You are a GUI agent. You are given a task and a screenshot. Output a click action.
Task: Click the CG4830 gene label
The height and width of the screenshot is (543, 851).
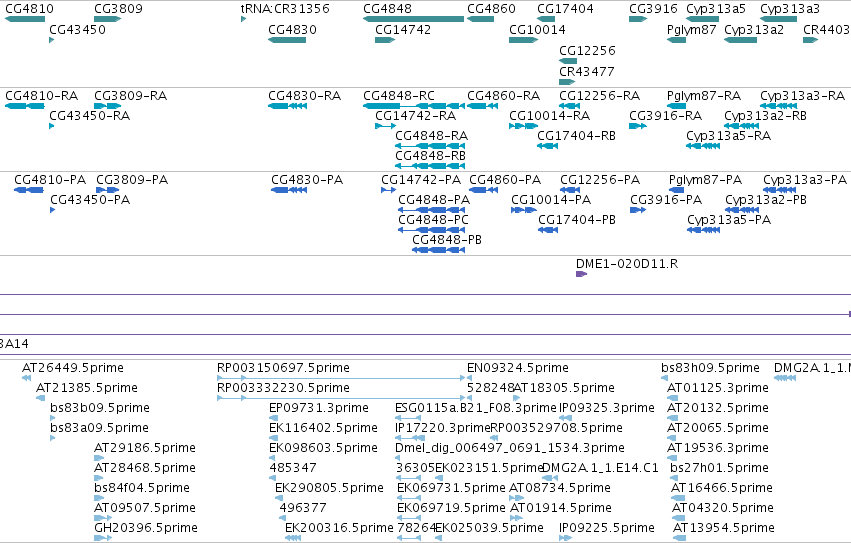[292, 30]
